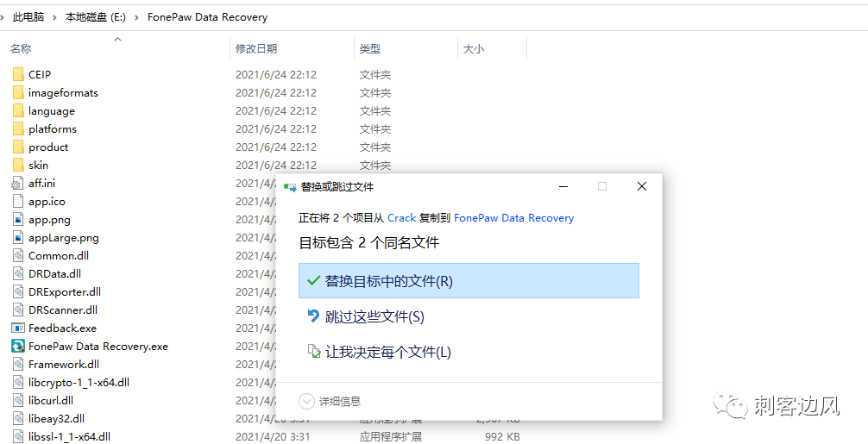
Task: Click the 文件夹 type of skin
Action: click(374, 165)
